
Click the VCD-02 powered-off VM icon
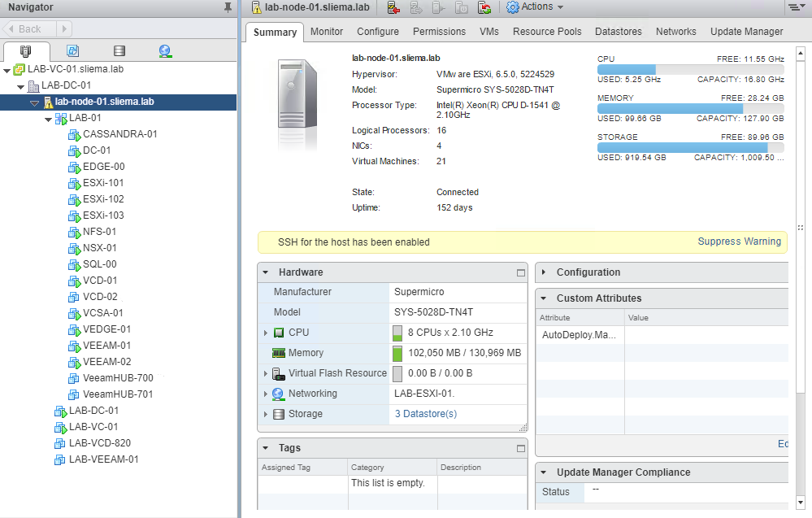pos(74,298)
